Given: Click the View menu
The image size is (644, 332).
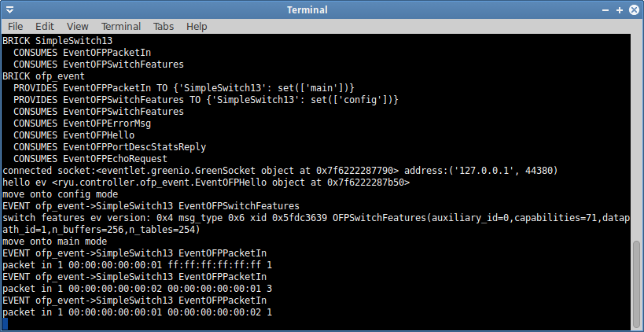Looking at the screenshot, I should pos(78,26).
